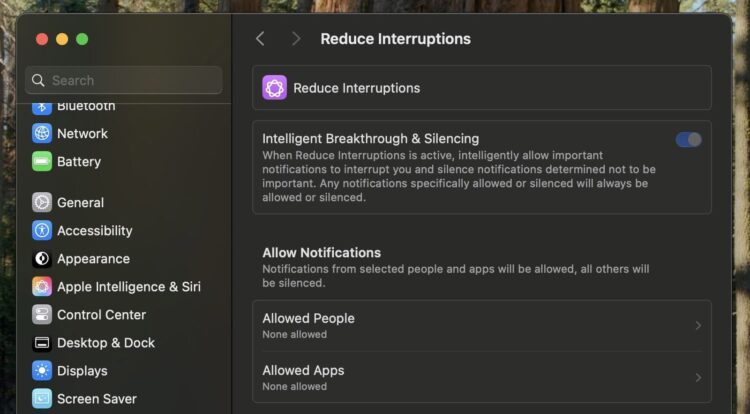Click "None allowed" under Allowed Apps

(295, 387)
